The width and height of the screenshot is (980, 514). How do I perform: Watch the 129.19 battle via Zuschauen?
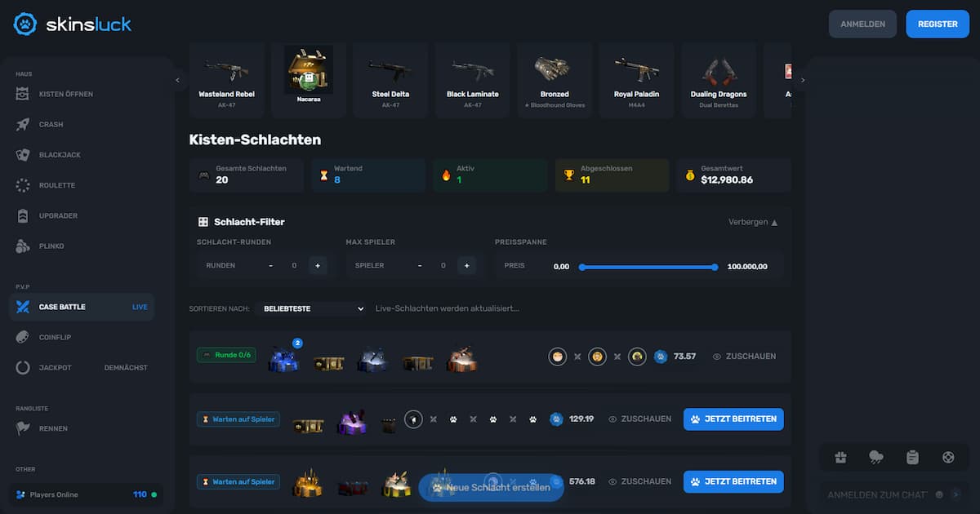(639, 419)
